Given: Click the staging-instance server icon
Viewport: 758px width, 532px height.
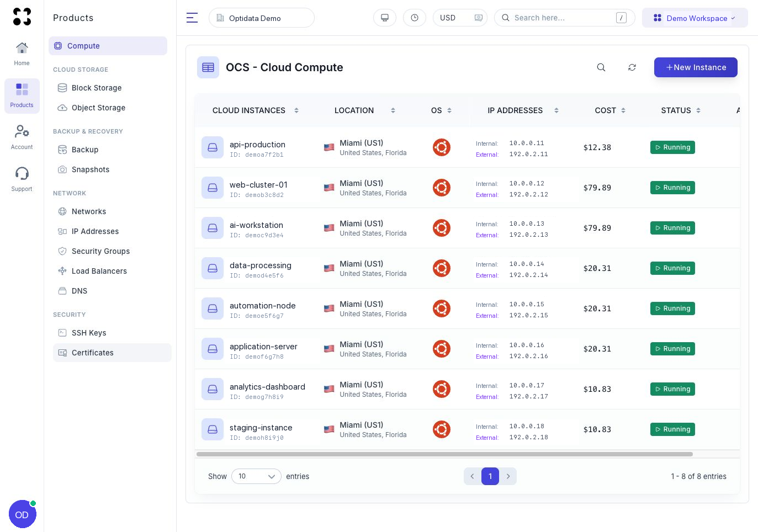Looking at the screenshot, I should tap(213, 429).
